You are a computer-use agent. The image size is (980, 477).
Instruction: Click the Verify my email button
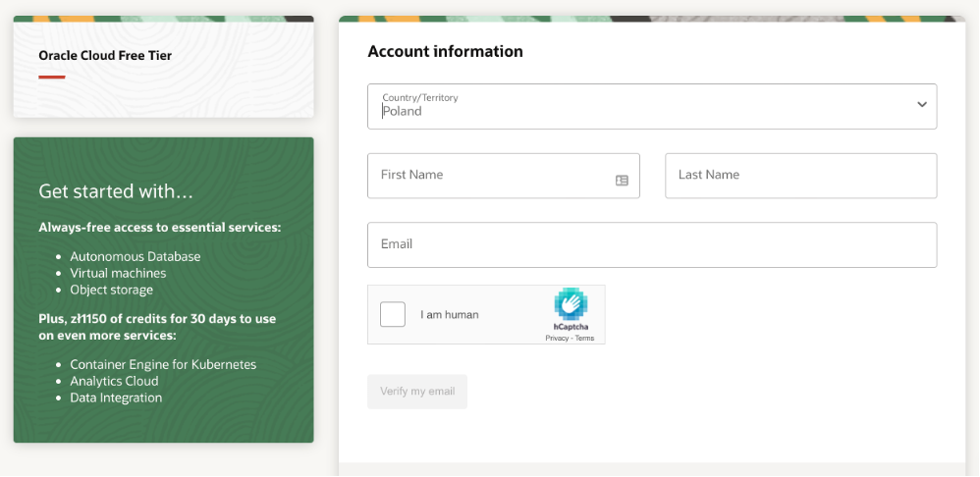pyautogui.click(x=417, y=392)
